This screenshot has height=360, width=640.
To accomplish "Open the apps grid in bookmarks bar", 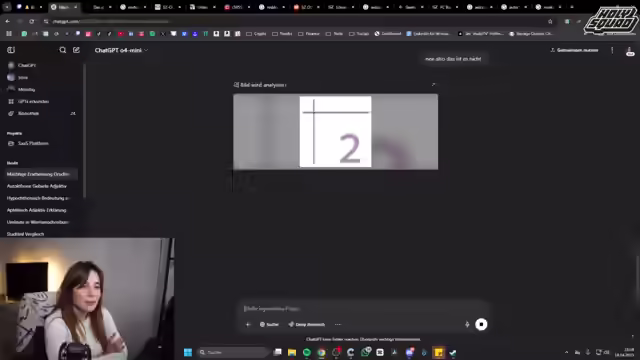I will click(9, 34).
